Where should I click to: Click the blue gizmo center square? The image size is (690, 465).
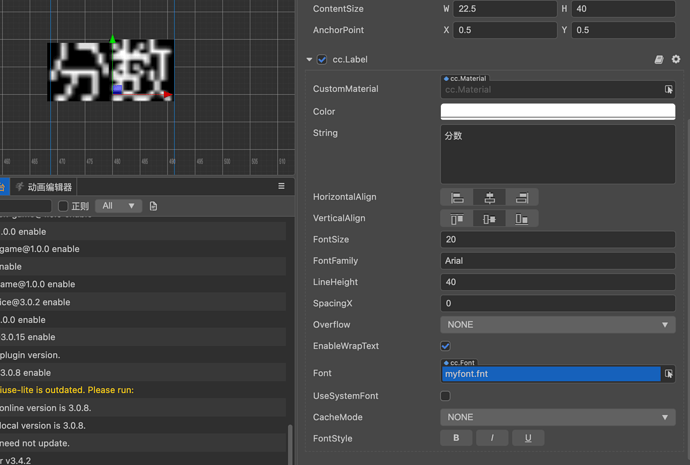pyautogui.click(x=117, y=89)
